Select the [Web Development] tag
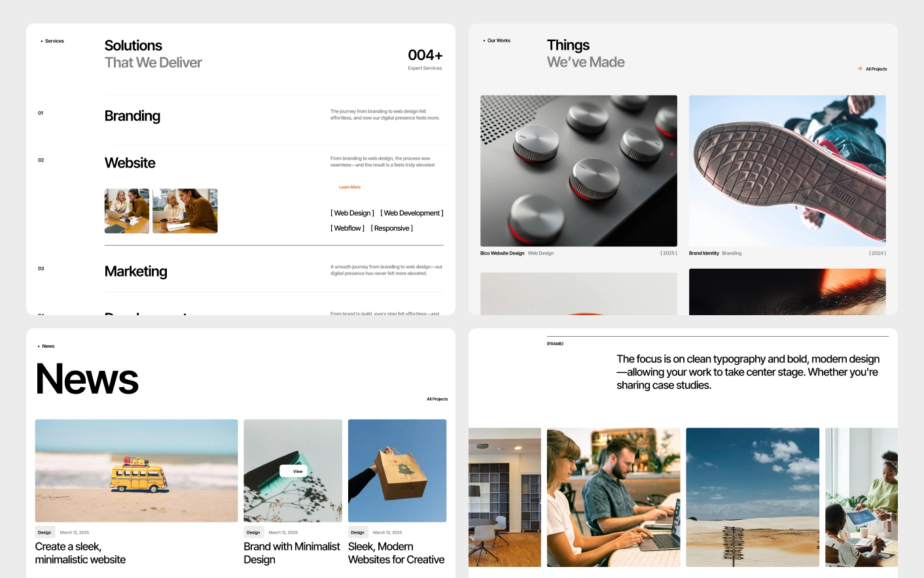This screenshot has width=924, height=578. pyautogui.click(x=412, y=213)
